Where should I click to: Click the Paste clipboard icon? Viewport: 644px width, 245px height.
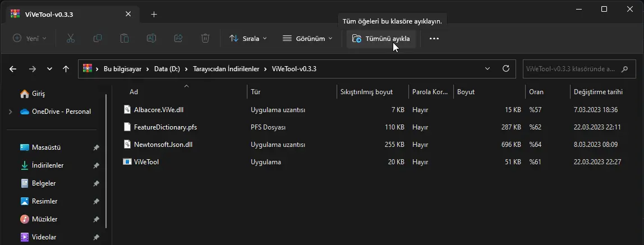coord(125,38)
